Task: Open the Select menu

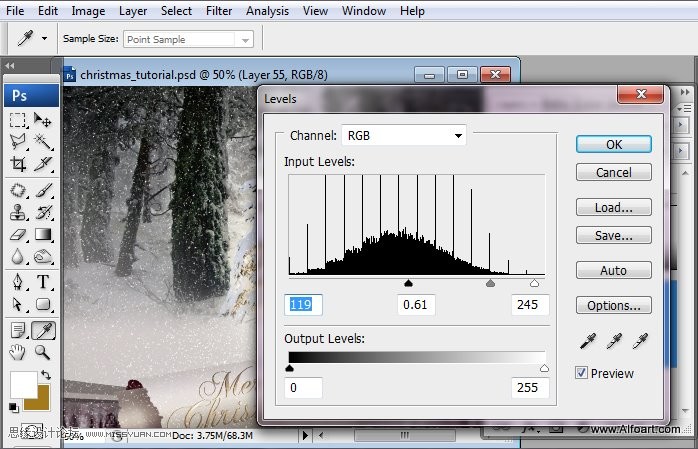Action: (176, 11)
